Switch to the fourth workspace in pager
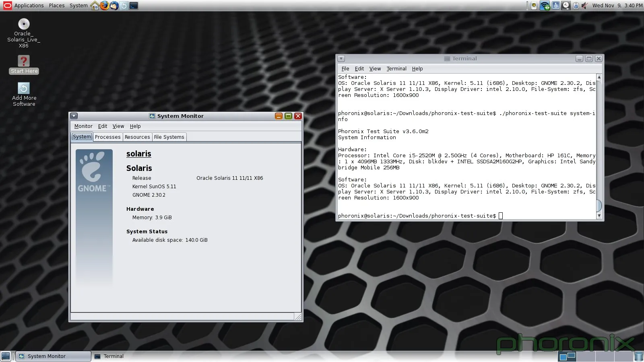Image resolution: width=644 pixels, height=362 pixels. [x=624, y=356]
